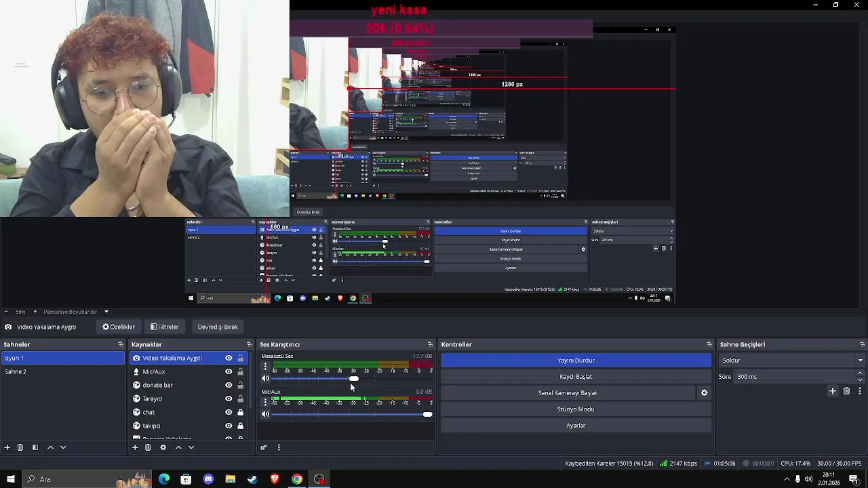
Task: Delete the selected scene with the trash icon
Action: point(20,447)
